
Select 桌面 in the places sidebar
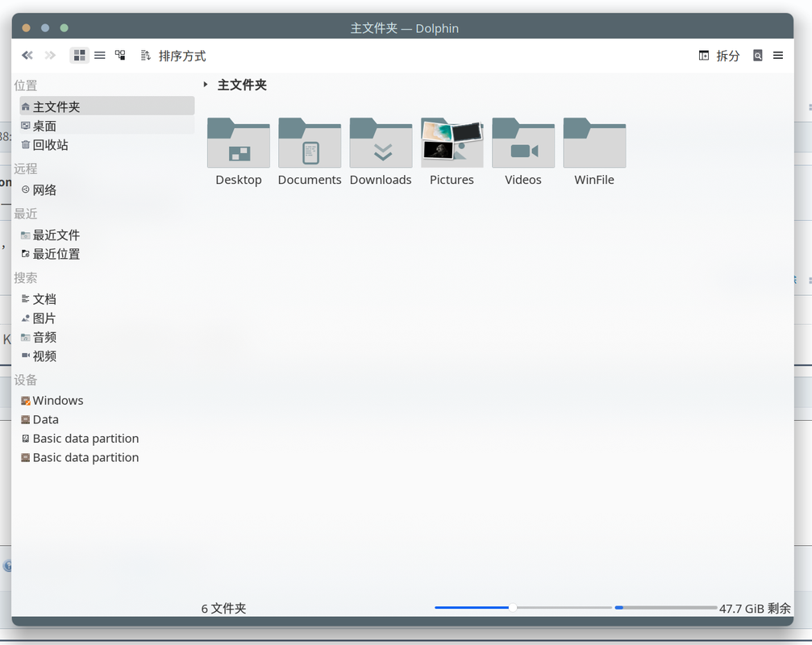pyautogui.click(x=107, y=126)
